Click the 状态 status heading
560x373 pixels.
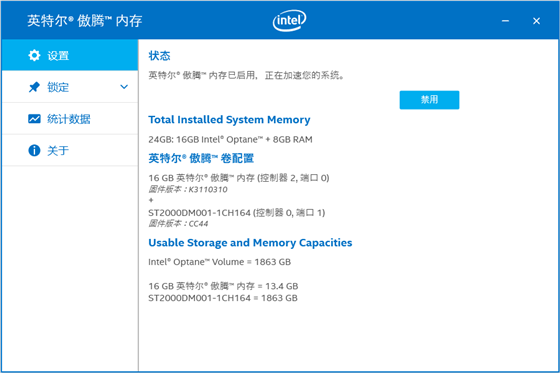point(159,56)
